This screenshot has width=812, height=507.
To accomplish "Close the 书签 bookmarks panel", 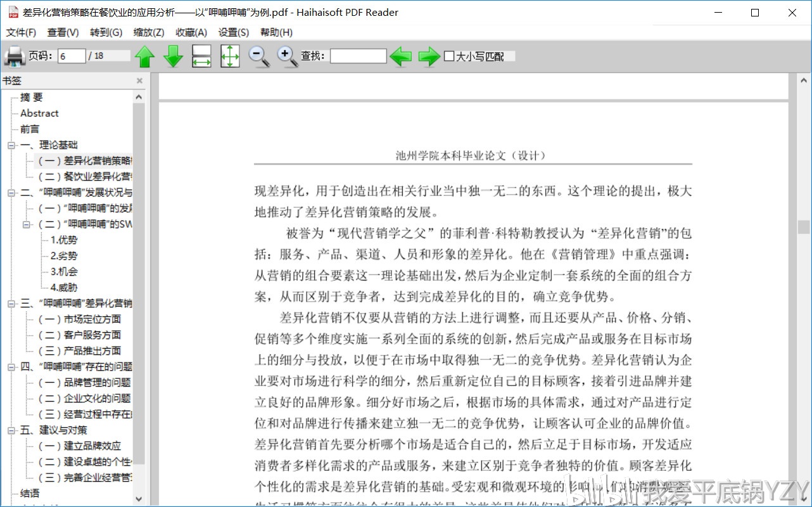I will point(139,80).
